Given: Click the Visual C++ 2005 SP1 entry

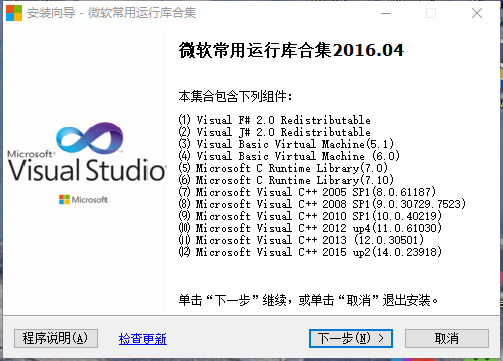Looking at the screenshot, I should click(307, 192).
